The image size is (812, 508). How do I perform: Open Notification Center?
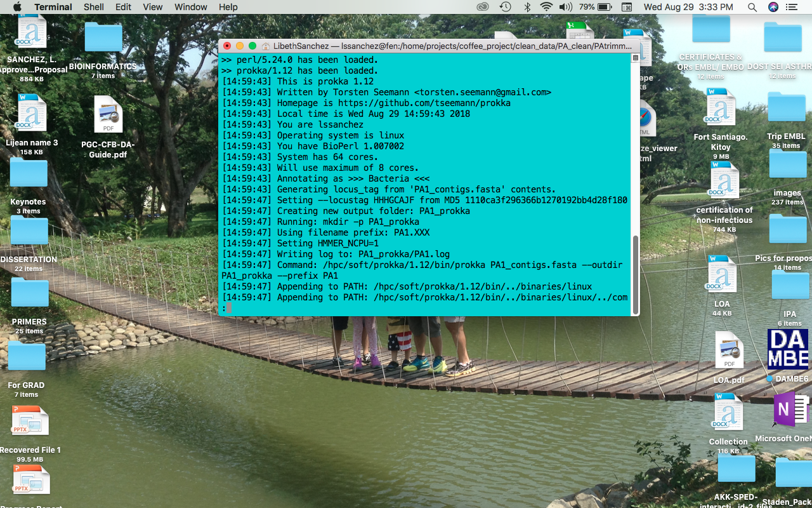792,7
